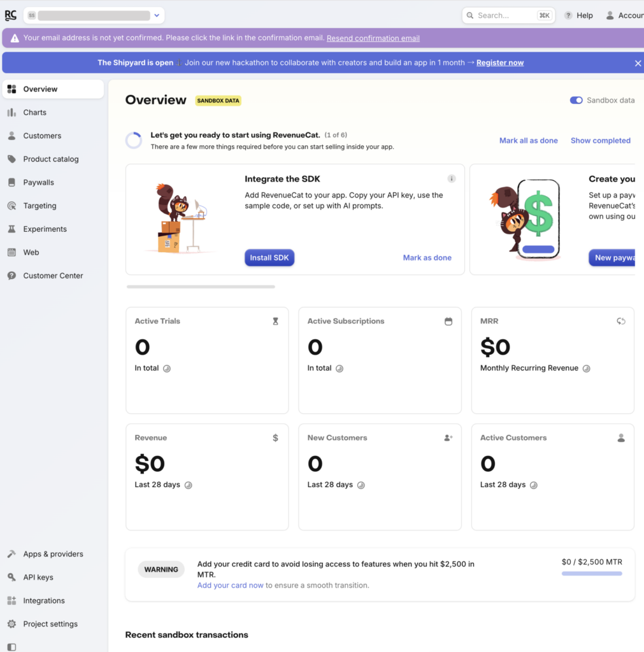Click the Resend confirmation email link
Viewport: 644px width, 652px height.
click(373, 38)
